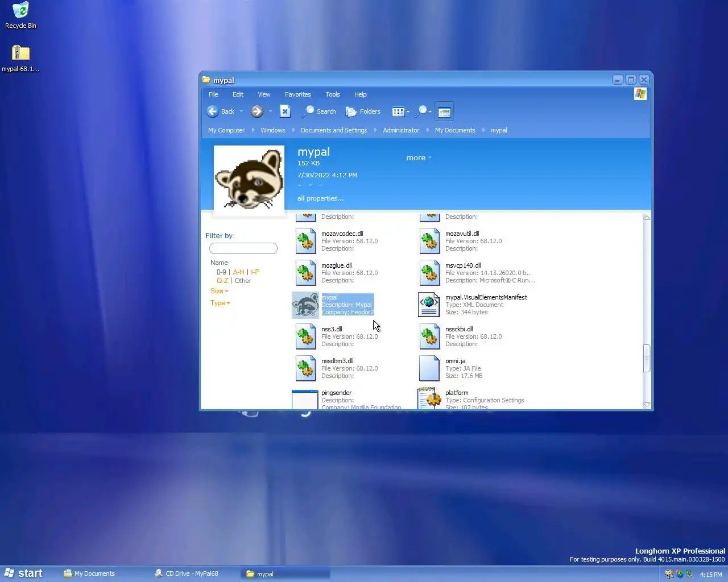Image resolution: width=728 pixels, height=582 pixels.
Task: Select the mypal raccoon application icon
Action: click(305, 305)
